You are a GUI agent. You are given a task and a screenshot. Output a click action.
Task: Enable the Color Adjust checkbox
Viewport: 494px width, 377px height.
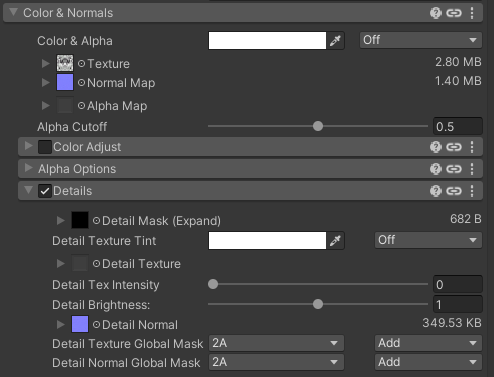45,147
